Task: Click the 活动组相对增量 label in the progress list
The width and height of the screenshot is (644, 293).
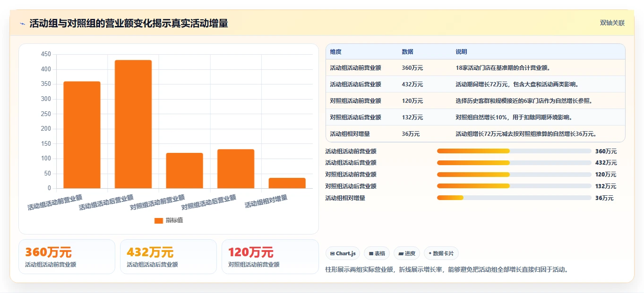Action: pos(345,198)
